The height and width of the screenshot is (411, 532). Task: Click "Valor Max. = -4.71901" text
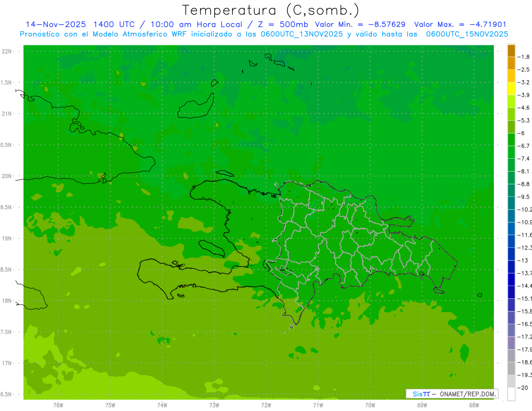[460, 24]
